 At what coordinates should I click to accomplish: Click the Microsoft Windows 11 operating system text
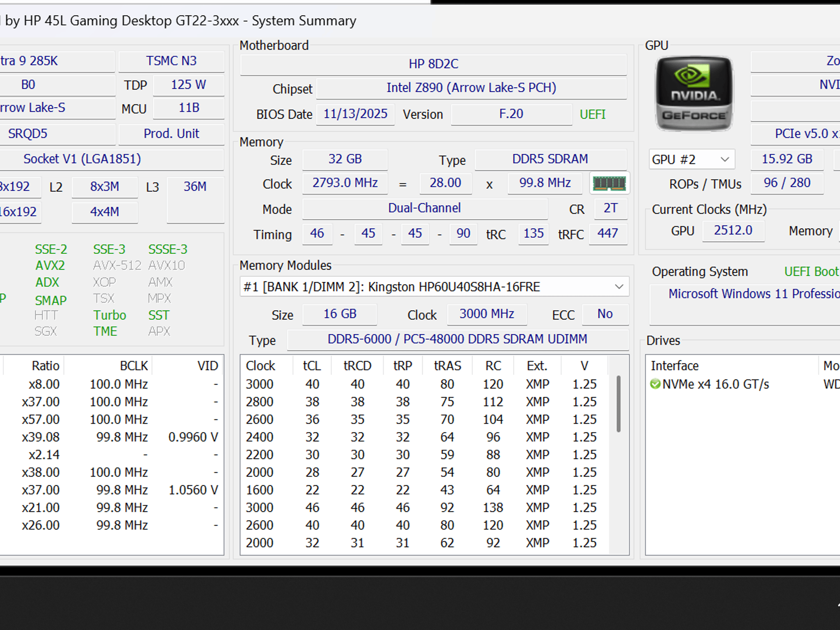(754, 294)
